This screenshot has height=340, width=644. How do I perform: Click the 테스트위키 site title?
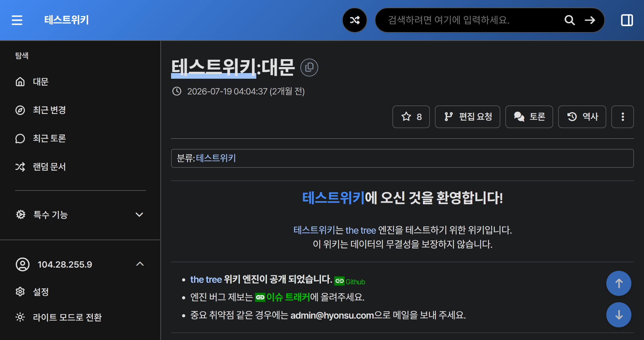[x=66, y=20]
